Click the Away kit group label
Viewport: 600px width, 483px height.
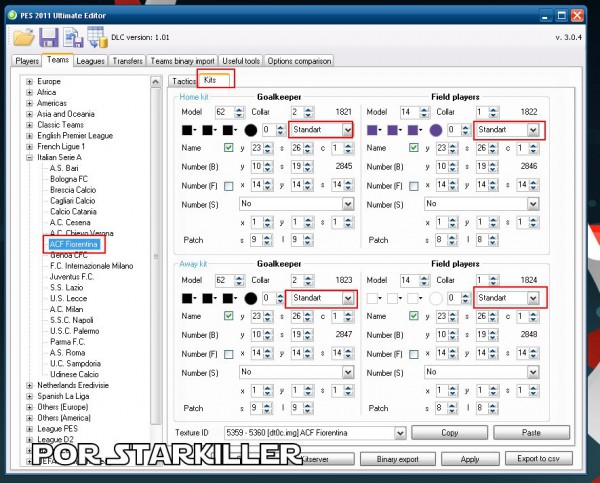click(193, 264)
